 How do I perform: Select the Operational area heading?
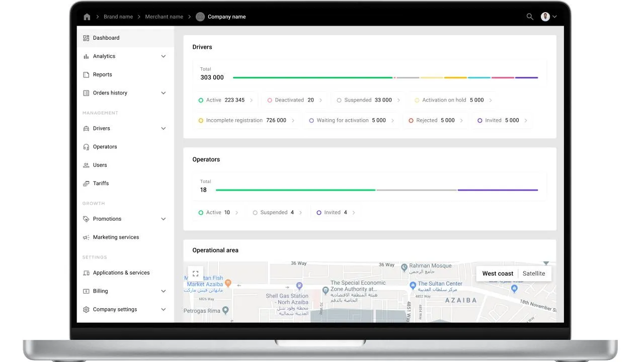coord(215,250)
